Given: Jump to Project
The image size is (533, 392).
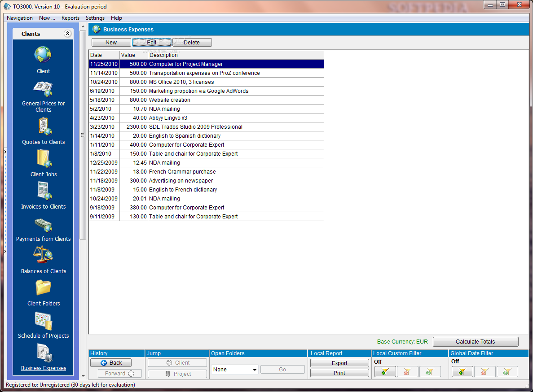Looking at the screenshot, I should pos(177,374).
